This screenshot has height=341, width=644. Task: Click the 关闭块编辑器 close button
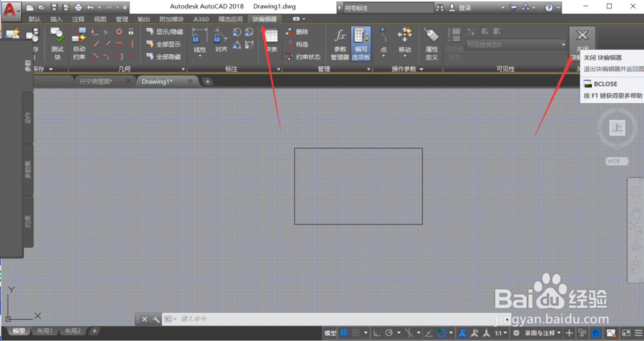[x=582, y=44]
